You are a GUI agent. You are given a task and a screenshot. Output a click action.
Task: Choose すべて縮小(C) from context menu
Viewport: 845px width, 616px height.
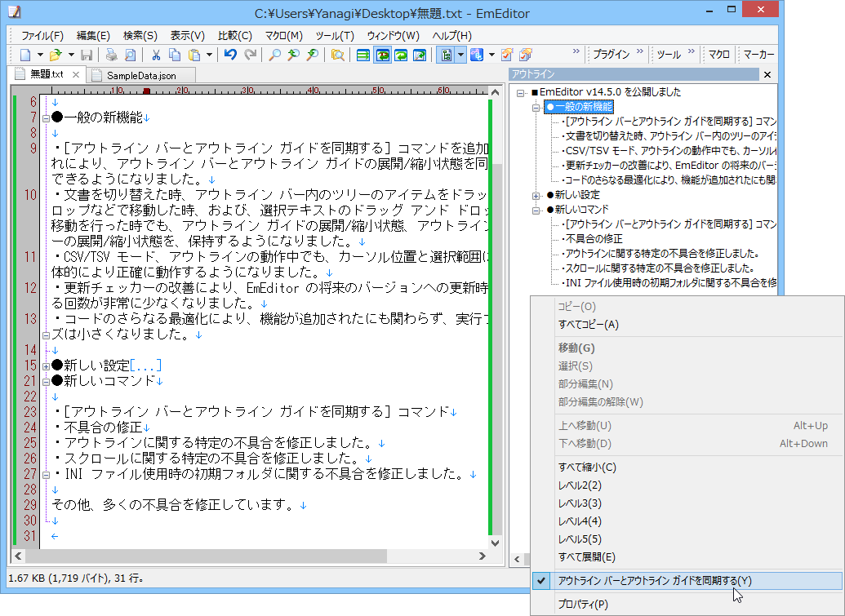coord(687,468)
